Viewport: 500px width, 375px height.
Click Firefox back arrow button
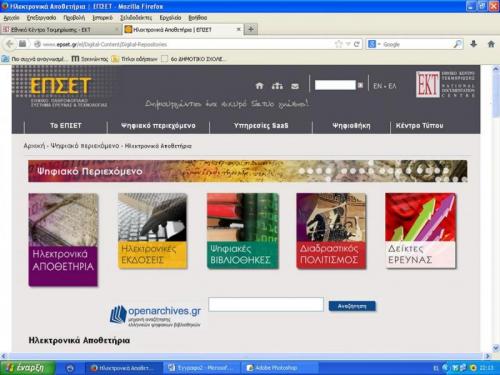coord(10,44)
